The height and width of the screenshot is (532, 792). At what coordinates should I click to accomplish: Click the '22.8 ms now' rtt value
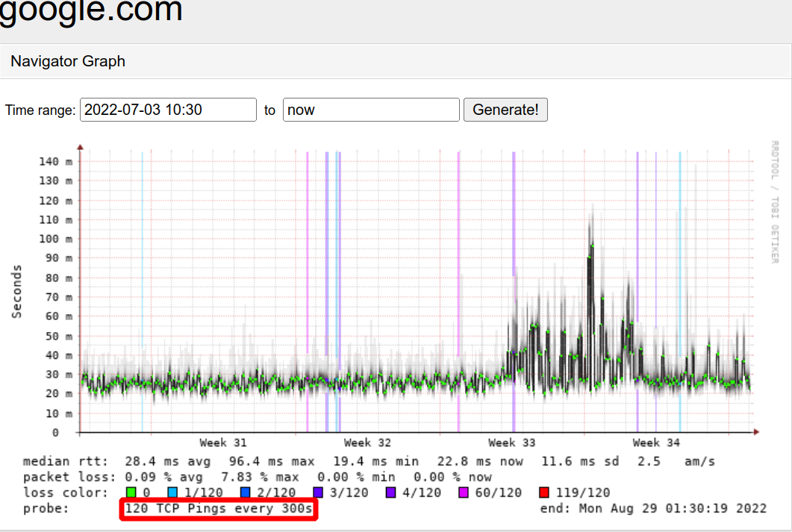coord(480,461)
